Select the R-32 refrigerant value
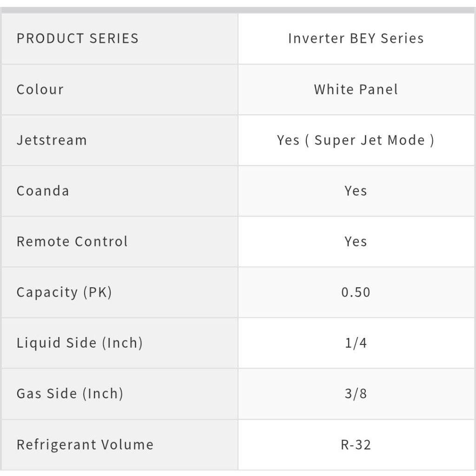 (356, 444)
